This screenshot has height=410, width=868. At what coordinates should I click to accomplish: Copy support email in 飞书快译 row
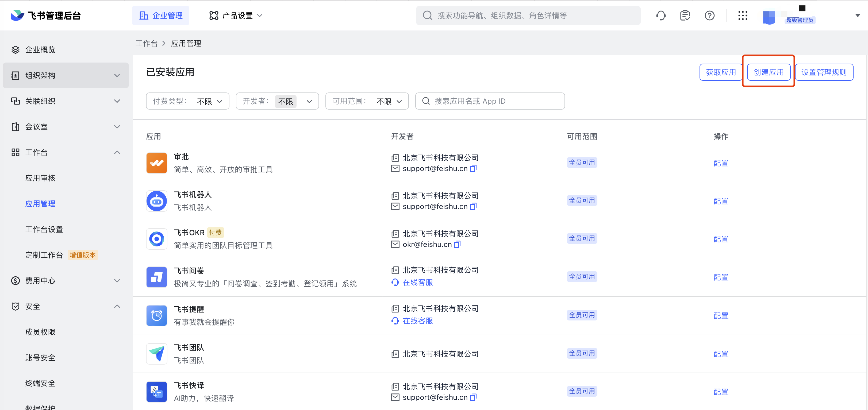[x=473, y=397]
